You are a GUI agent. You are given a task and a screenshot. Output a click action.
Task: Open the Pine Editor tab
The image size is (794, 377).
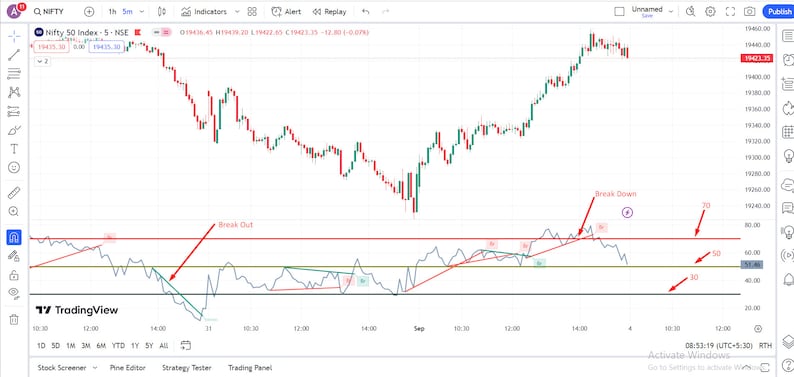tap(128, 368)
